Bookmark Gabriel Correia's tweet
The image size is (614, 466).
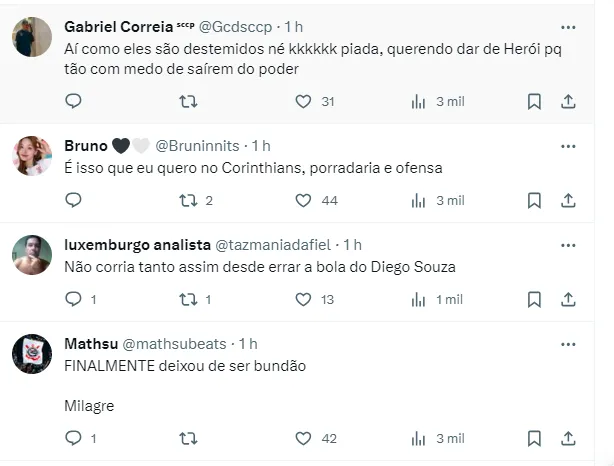click(534, 101)
